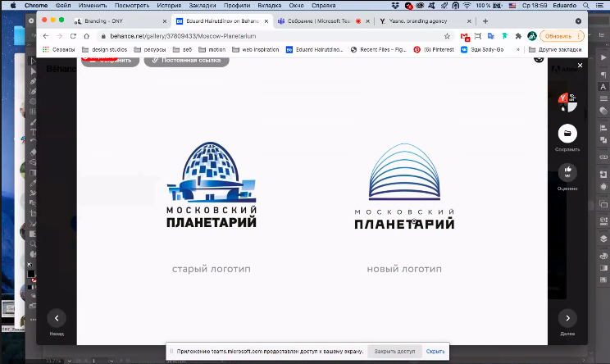This screenshot has height=364, width=610.
Task: Open Spotlight search in menu bar
Action: tap(585, 6)
